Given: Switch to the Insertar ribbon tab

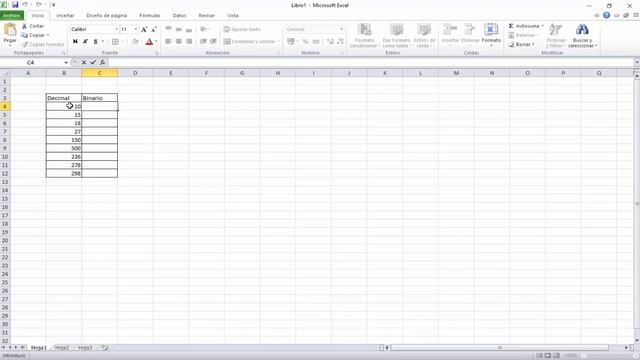Looking at the screenshot, I should click(65, 16).
